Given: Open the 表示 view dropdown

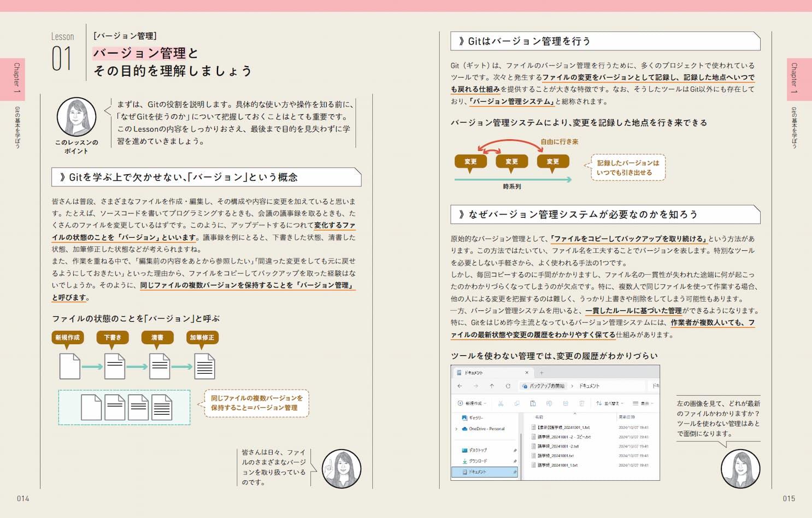Looking at the screenshot, I should [643, 403].
